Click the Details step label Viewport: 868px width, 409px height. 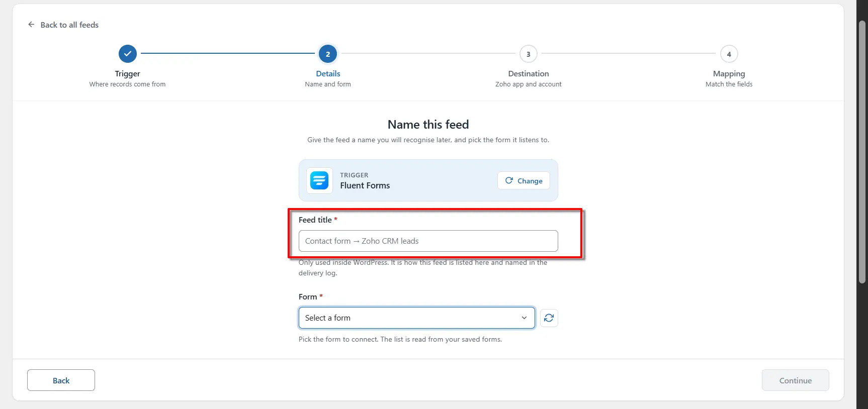tap(328, 73)
